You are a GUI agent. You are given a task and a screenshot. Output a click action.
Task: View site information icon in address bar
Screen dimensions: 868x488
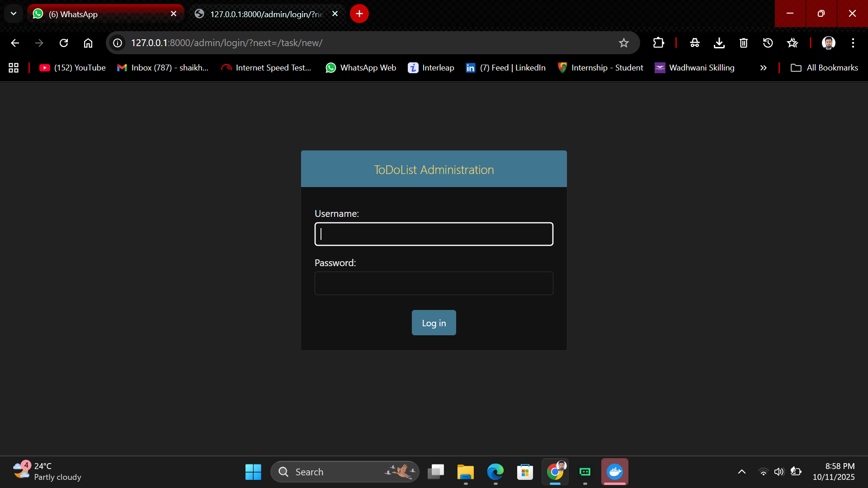point(118,43)
